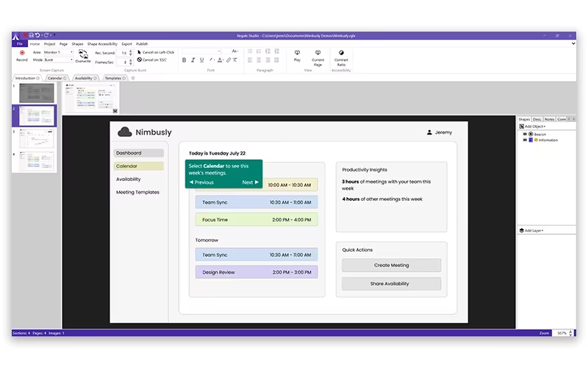Toggle visibility of Information shape
The height and width of the screenshot is (368, 588).
click(525, 140)
